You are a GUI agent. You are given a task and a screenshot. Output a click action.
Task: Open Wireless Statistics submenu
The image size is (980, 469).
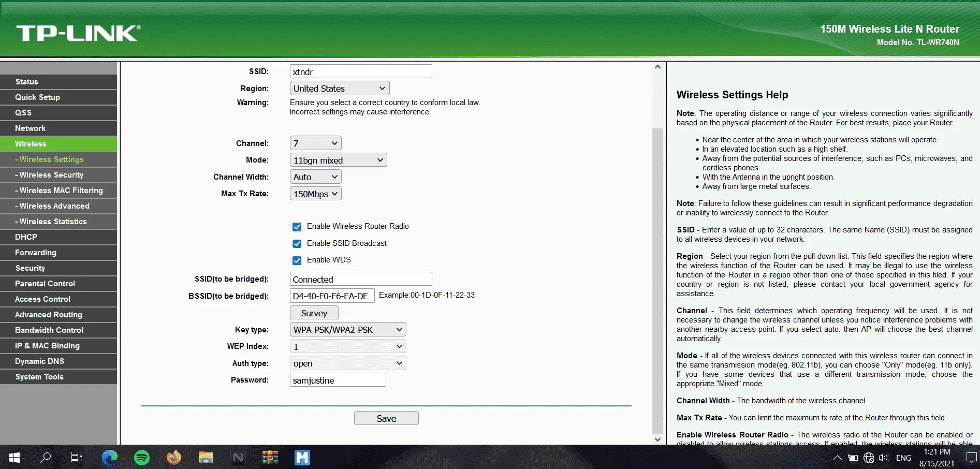tap(58, 222)
